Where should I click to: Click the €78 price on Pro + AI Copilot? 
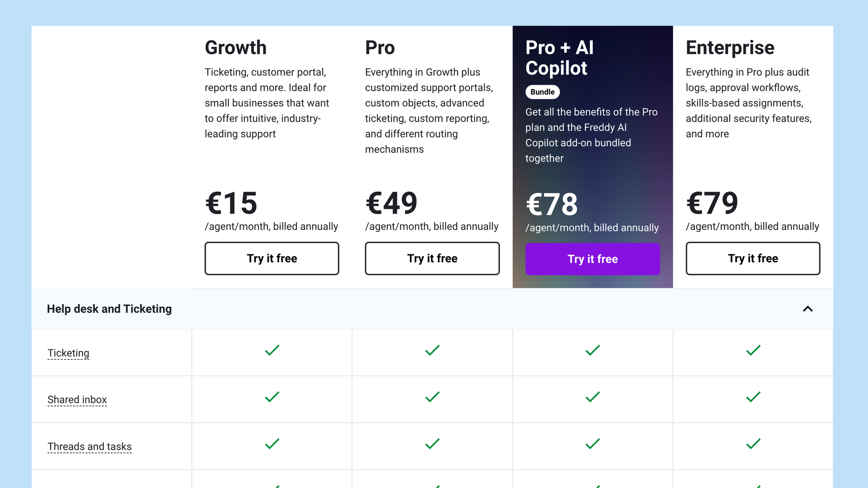(x=551, y=204)
